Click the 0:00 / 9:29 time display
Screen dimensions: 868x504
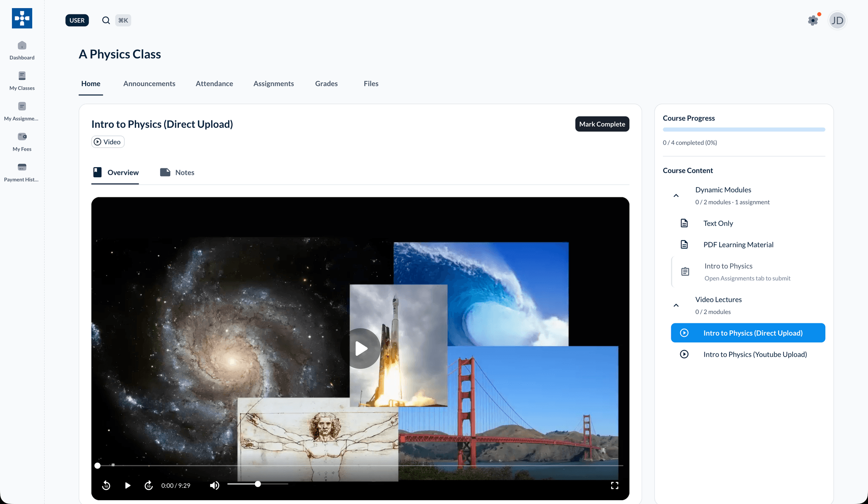click(176, 485)
